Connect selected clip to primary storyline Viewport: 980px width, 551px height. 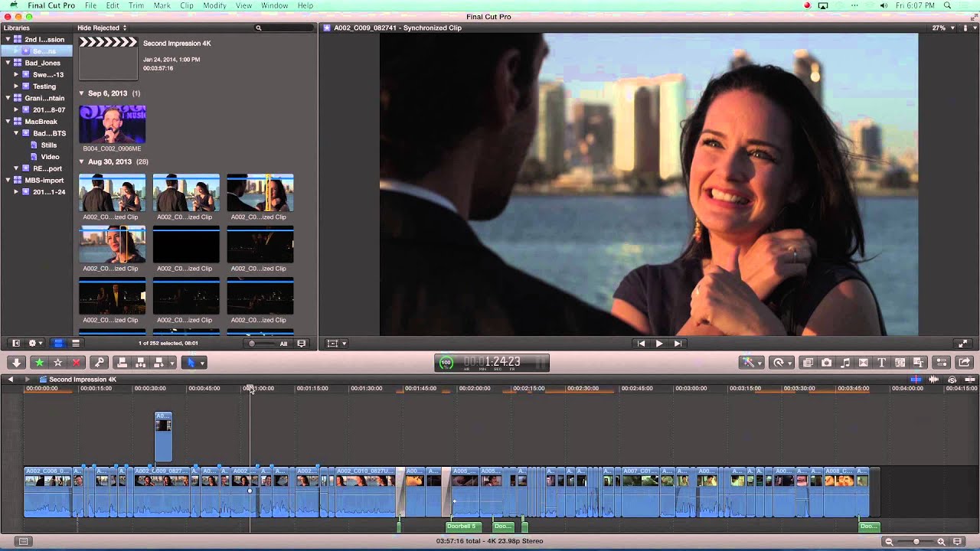tap(122, 363)
